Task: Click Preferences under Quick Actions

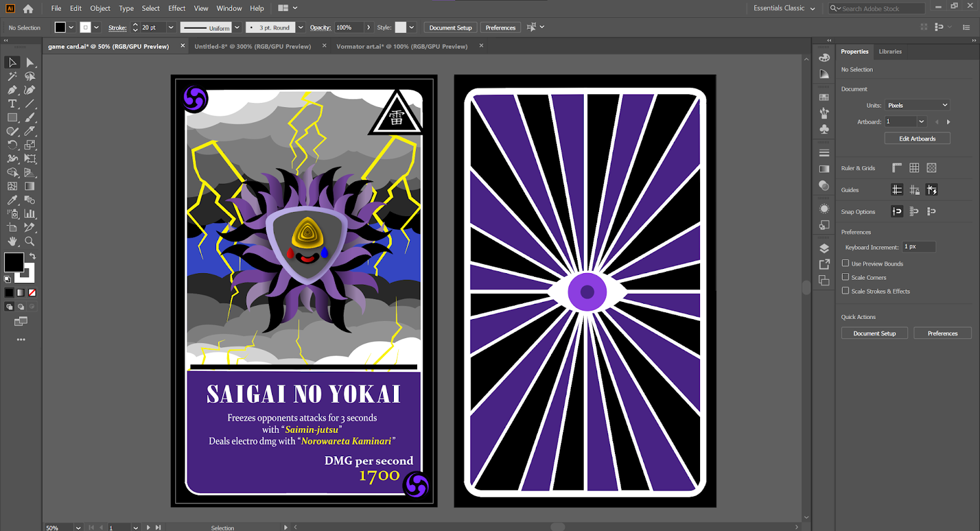Action: (x=942, y=333)
